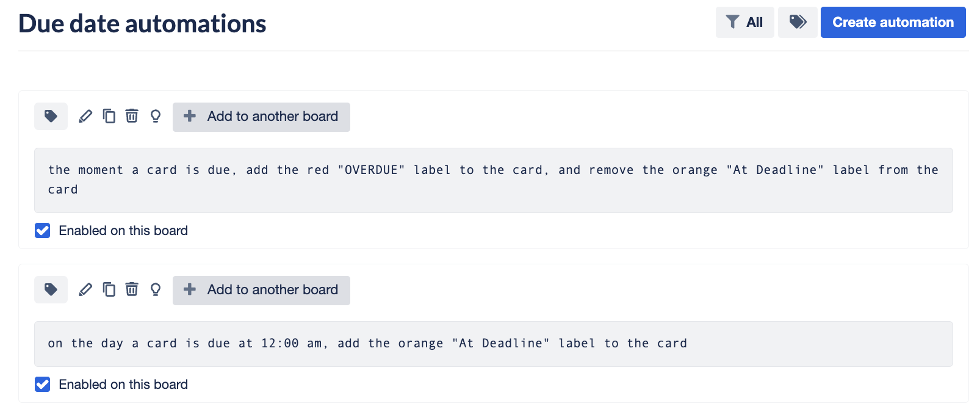Edit the At Deadline 12:00 am automation
Image resolution: width=980 pixels, height=409 pixels.
click(85, 289)
